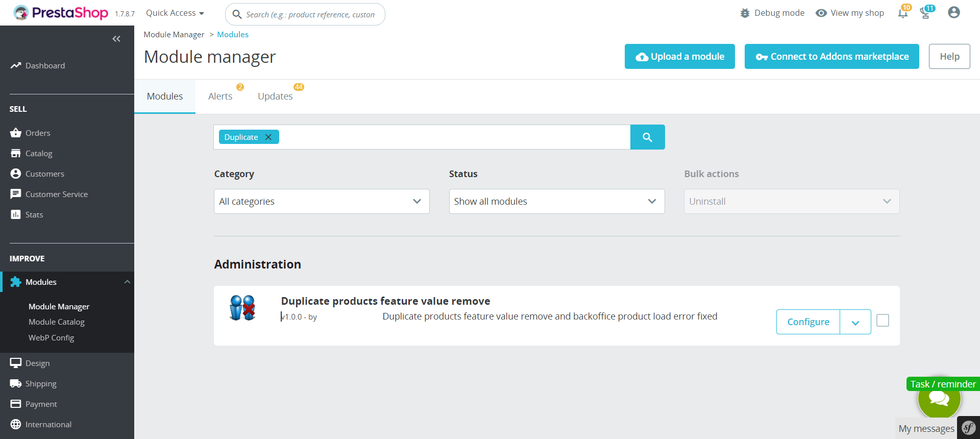This screenshot has height=439, width=980.
Task: Open the trophy achievements icon
Action: [x=925, y=13]
